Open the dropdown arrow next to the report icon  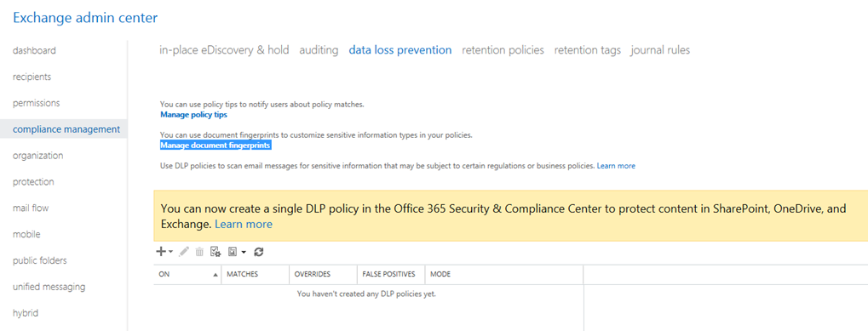244,252
